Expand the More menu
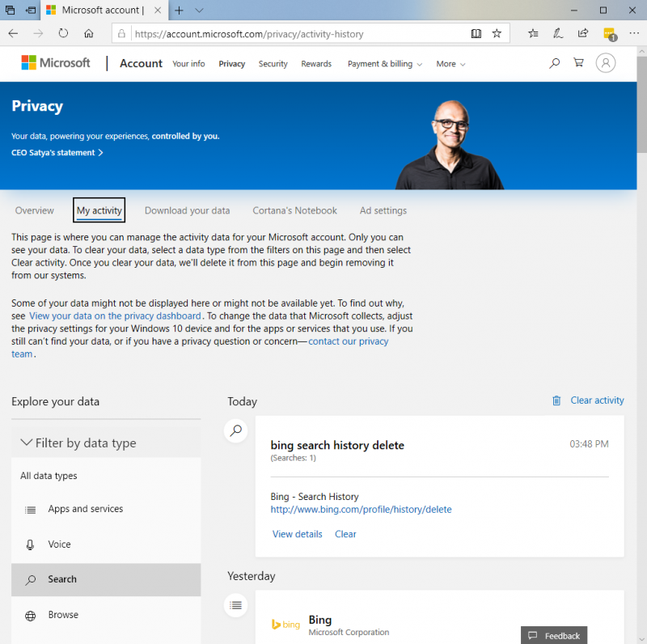647x644 pixels. point(450,64)
